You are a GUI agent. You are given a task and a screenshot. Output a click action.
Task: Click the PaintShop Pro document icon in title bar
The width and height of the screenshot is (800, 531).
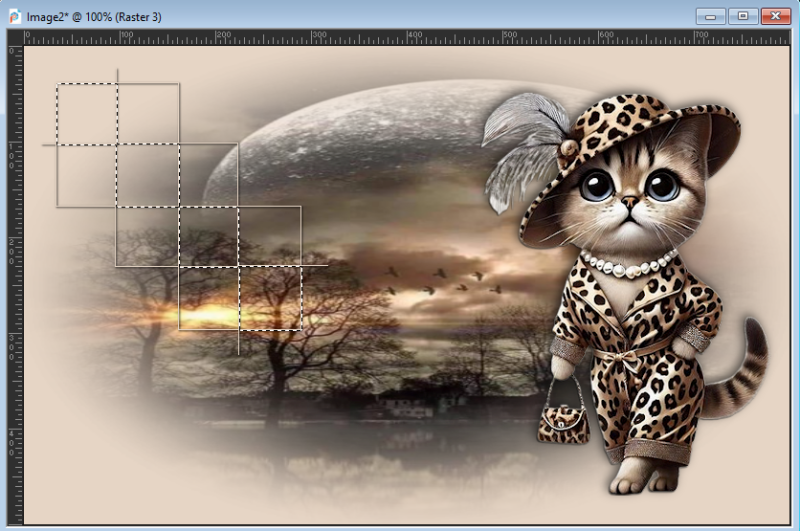[14, 17]
